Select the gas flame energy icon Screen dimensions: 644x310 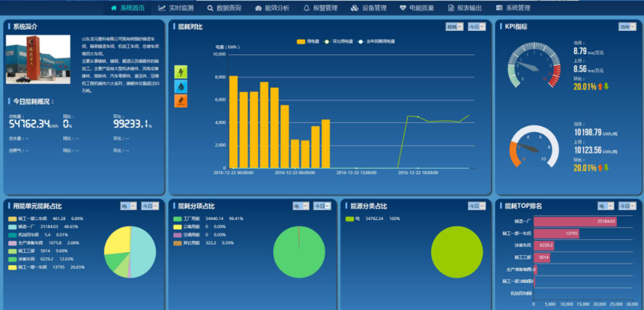click(x=181, y=101)
